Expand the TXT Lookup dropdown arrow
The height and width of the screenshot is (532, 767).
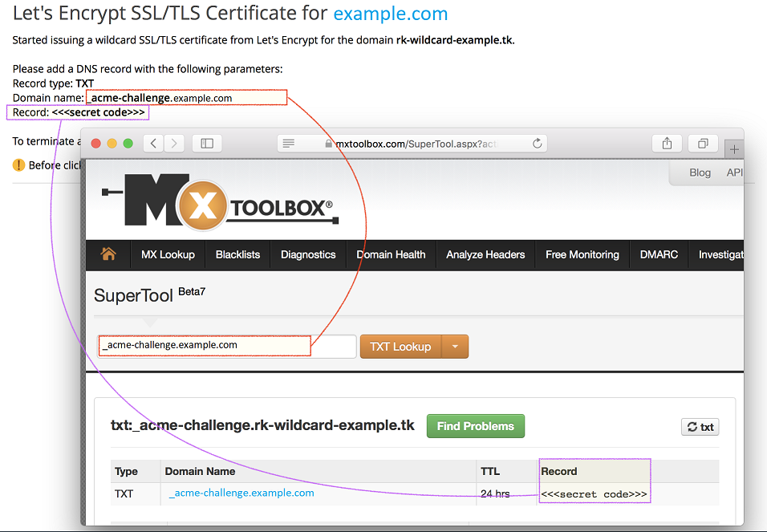(x=456, y=347)
